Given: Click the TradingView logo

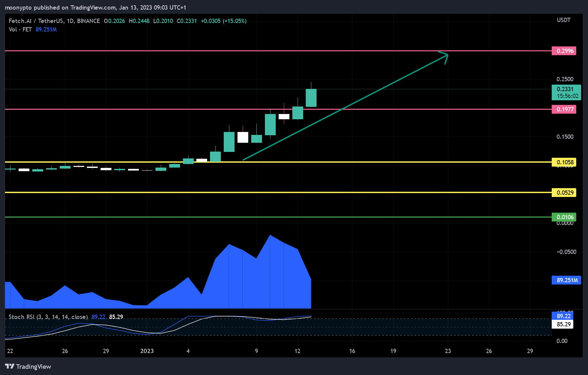Looking at the screenshot, I should [x=28, y=367].
